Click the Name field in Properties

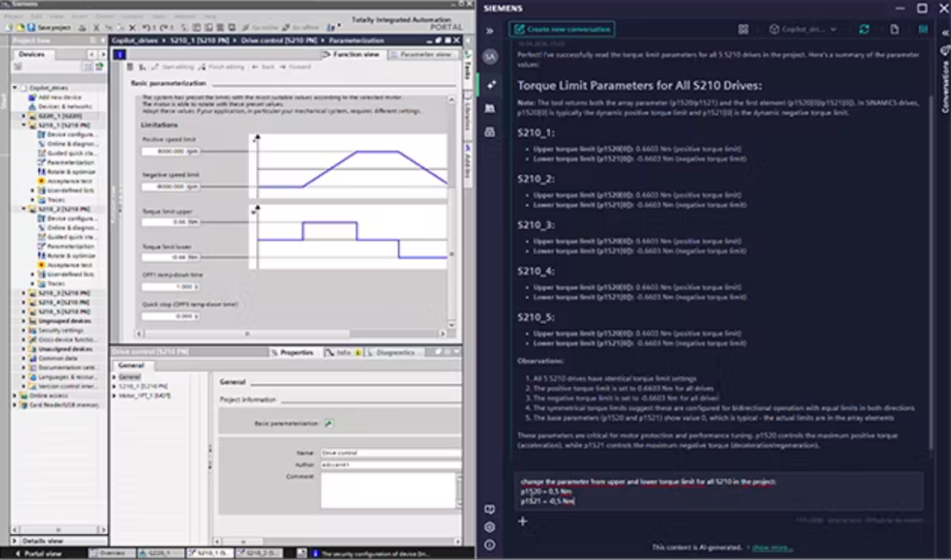tap(391, 453)
